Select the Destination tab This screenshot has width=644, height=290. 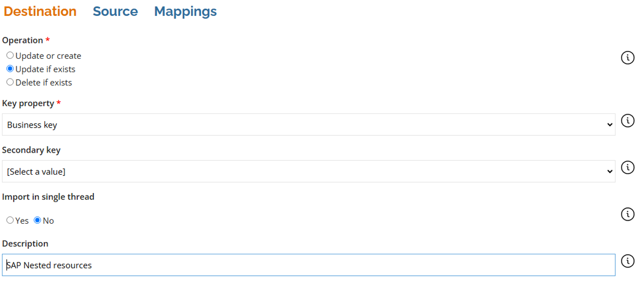pos(40,11)
